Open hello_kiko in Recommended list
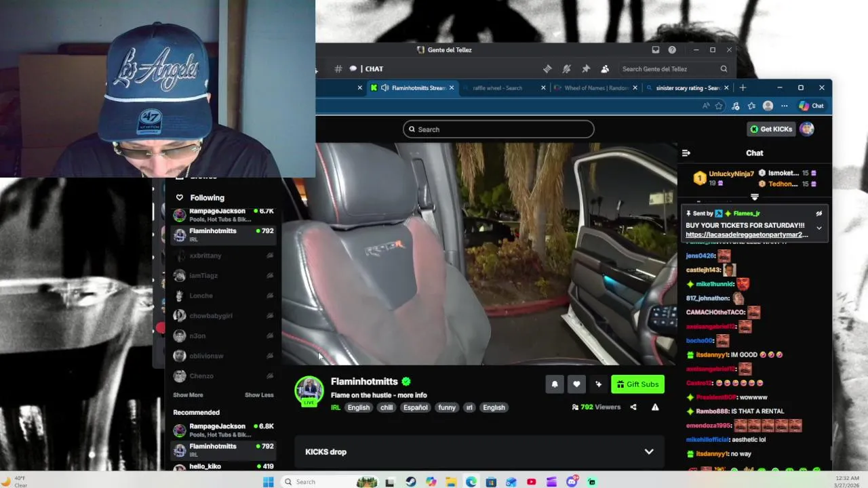The image size is (868, 488). 223,466
